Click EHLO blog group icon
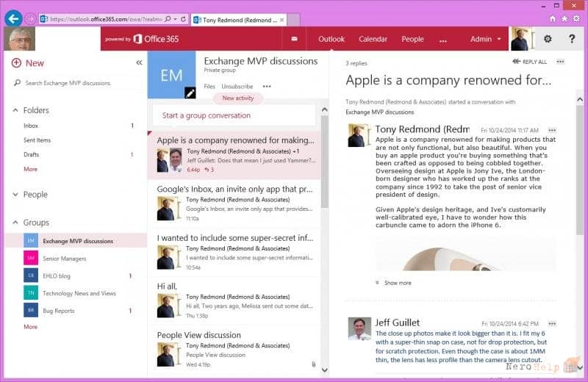This screenshot has width=588, height=382. click(x=31, y=275)
